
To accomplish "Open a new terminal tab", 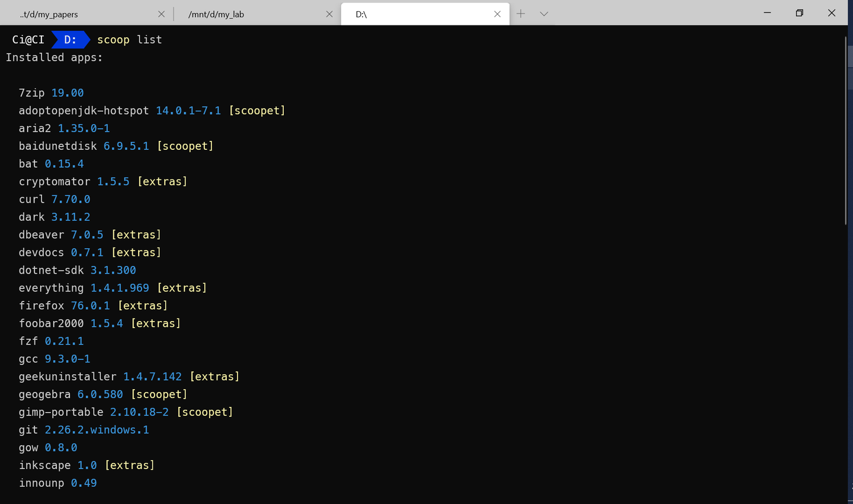I will click(521, 14).
